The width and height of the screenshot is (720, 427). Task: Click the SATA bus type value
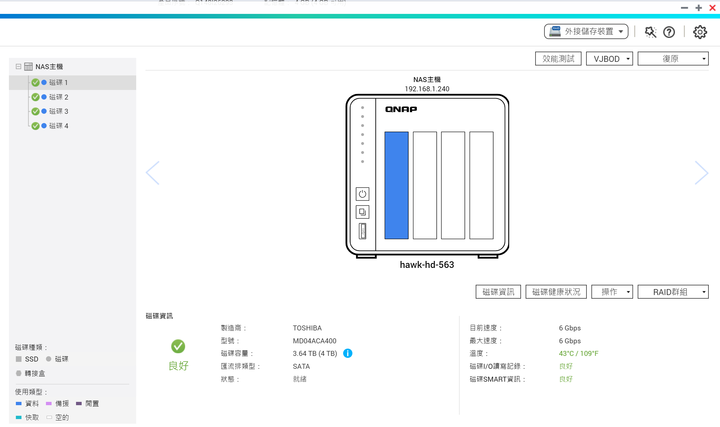(301, 367)
